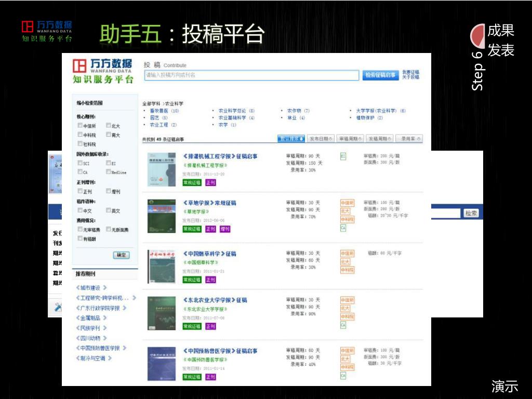The image size is (532, 399).
Task: Open the 关于投稿 link
Action: coord(410,77)
